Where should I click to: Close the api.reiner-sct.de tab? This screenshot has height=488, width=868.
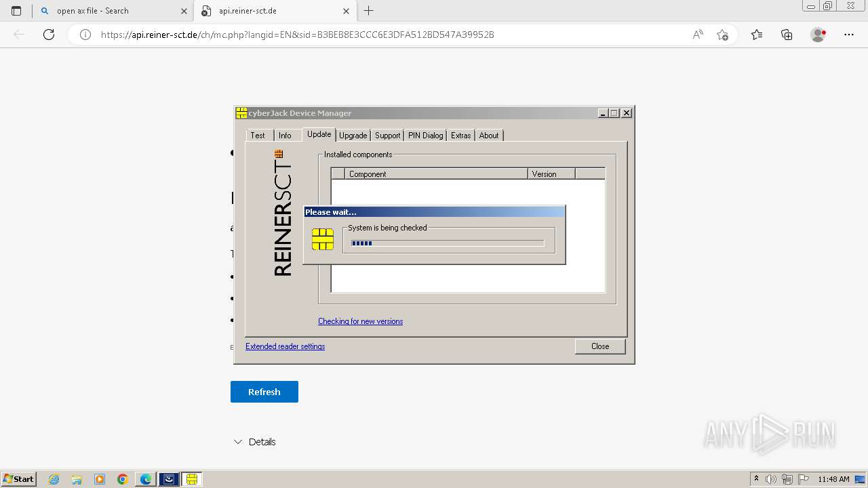click(x=346, y=11)
